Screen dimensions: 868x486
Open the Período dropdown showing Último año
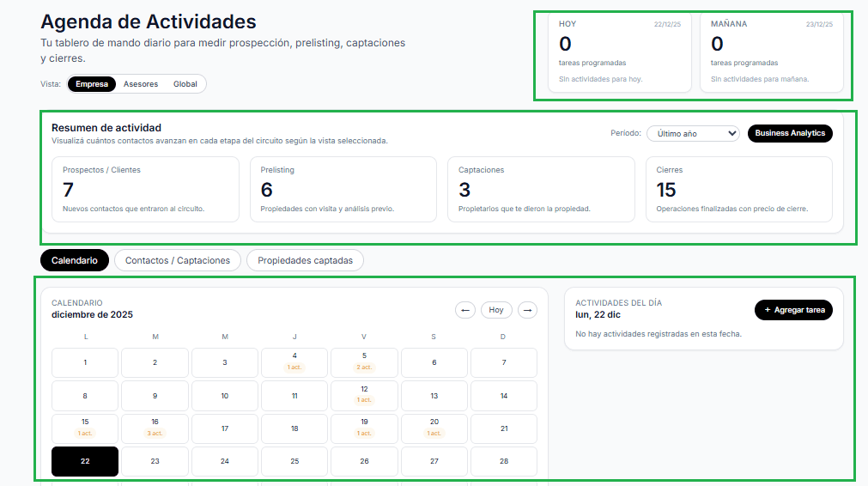[x=693, y=133]
